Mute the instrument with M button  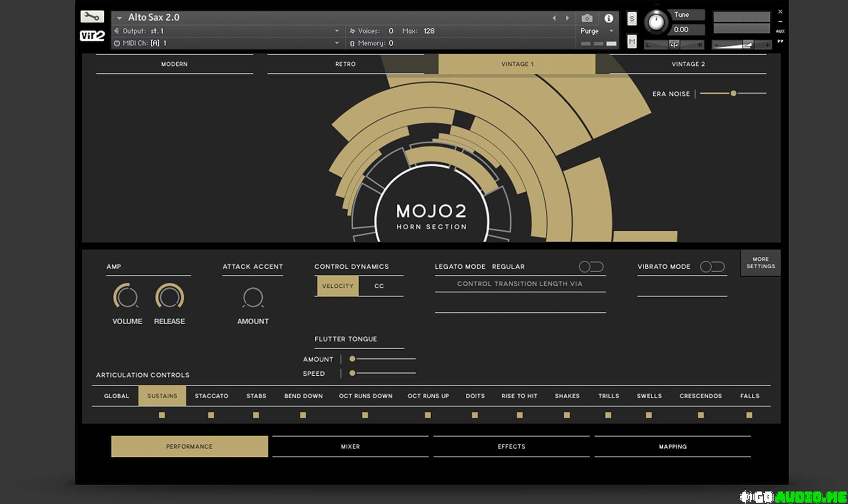(632, 41)
